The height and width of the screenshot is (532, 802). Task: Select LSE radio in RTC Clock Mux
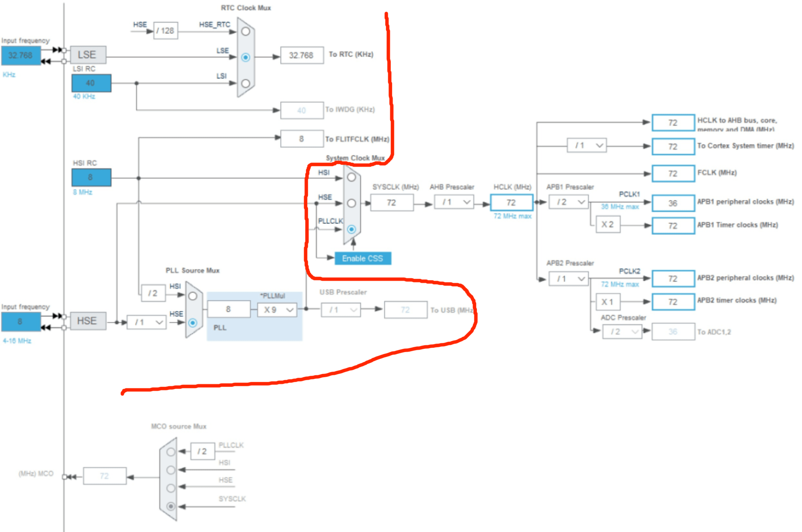point(245,57)
